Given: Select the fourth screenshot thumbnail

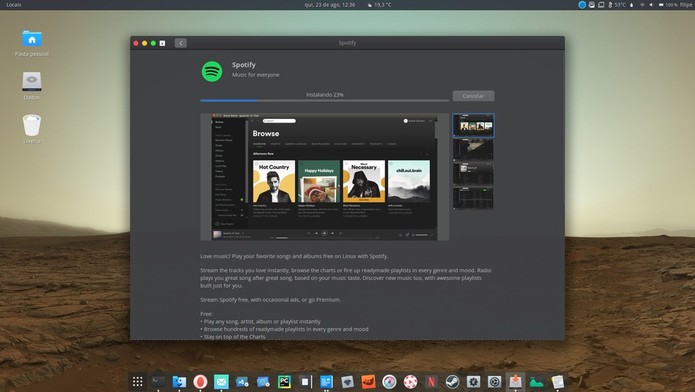Looking at the screenshot, I should tap(473, 197).
